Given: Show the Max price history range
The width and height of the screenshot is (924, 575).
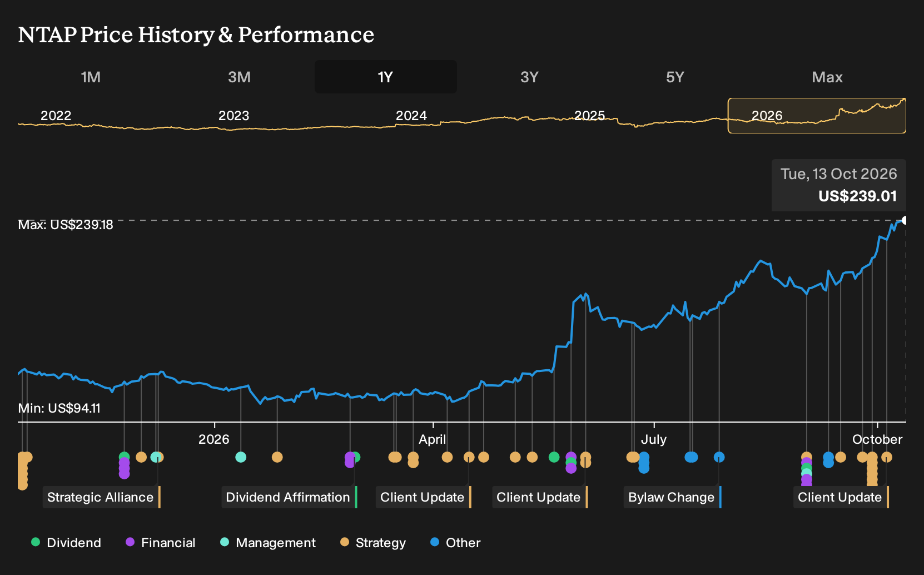Looking at the screenshot, I should click(x=827, y=77).
